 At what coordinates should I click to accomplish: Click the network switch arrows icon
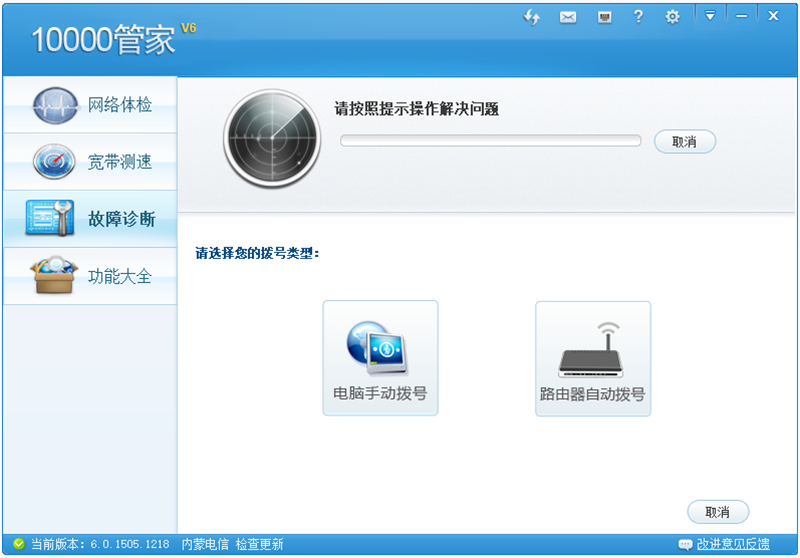coord(532,17)
